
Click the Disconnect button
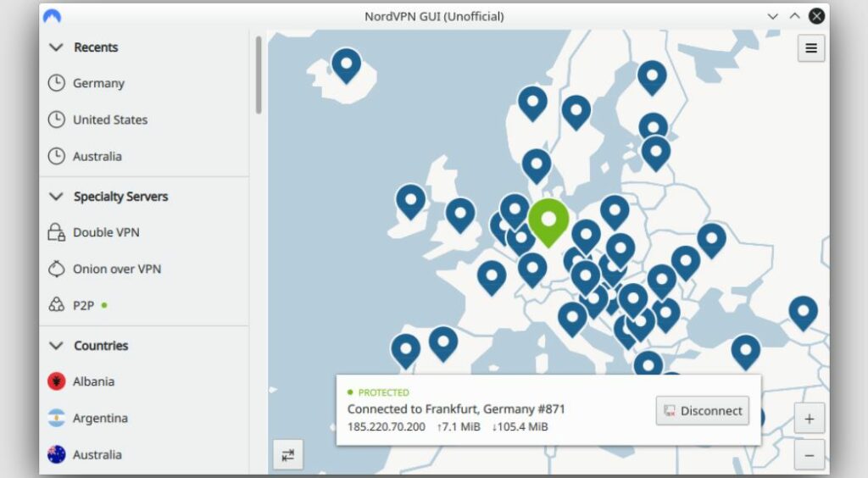pyautogui.click(x=703, y=410)
